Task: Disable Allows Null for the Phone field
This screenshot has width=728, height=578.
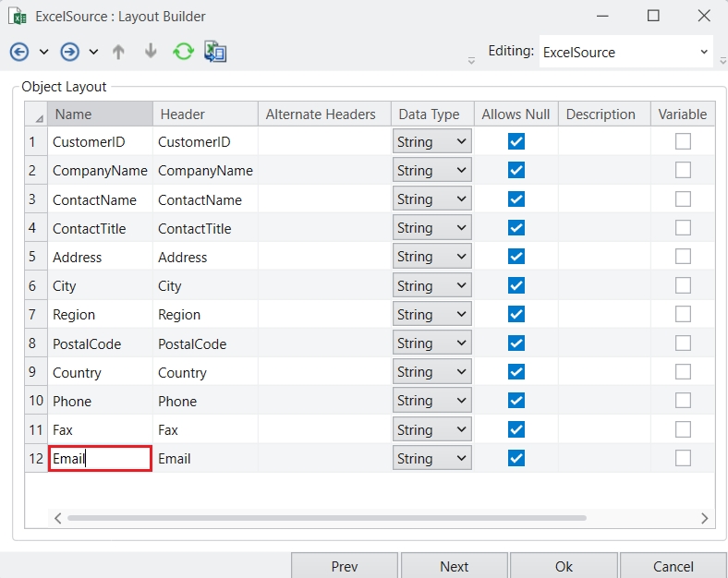Action: point(516,401)
